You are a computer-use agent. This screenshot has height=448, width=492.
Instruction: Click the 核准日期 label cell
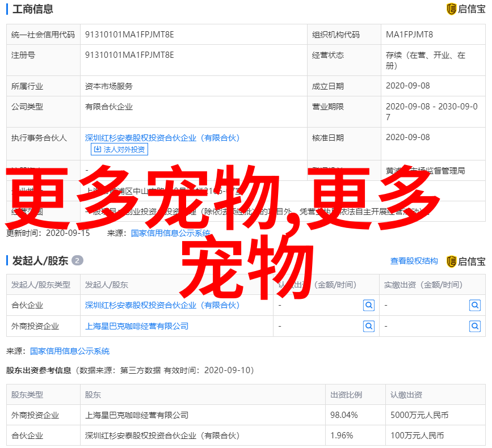click(344, 143)
